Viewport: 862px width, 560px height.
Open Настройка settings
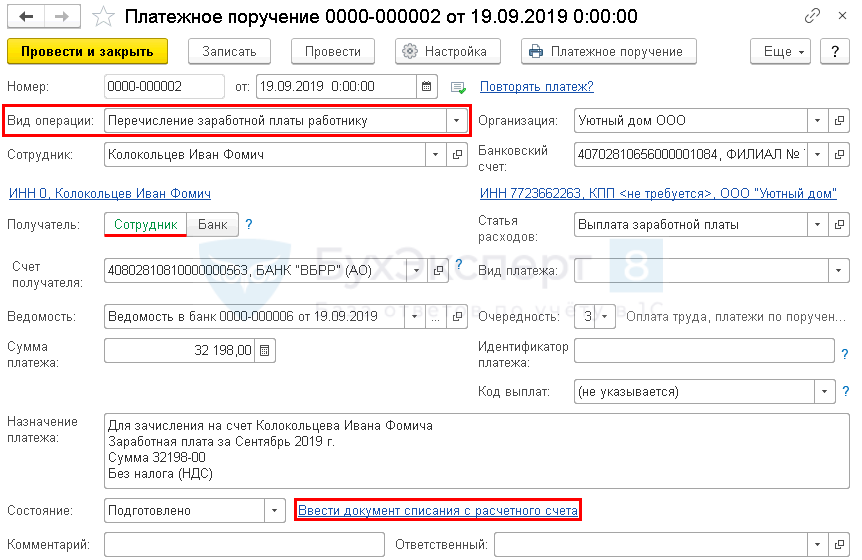click(x=447, y=51)
